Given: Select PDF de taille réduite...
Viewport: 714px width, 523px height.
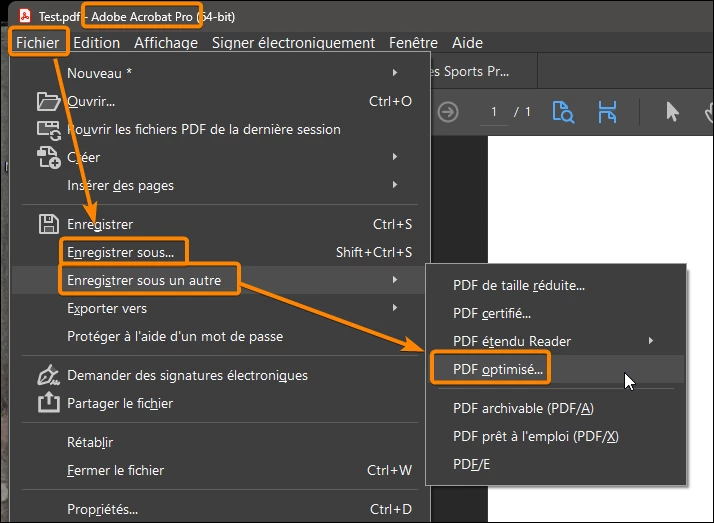Looking at the screenshot, I should 556,285.
